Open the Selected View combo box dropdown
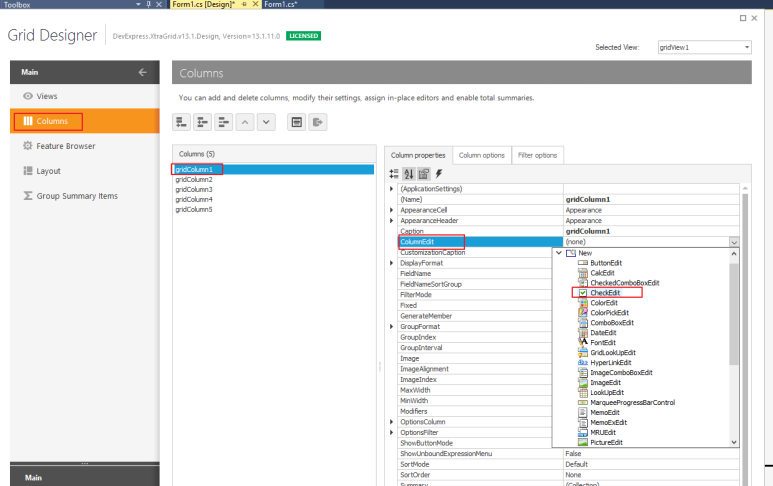Screen dimensions: 773x486 [747, 47]
